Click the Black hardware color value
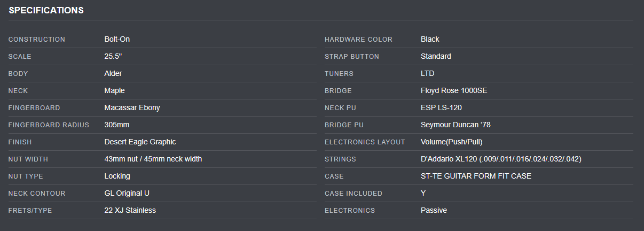The width and height of the screenshot is (644, 231). 430,39
